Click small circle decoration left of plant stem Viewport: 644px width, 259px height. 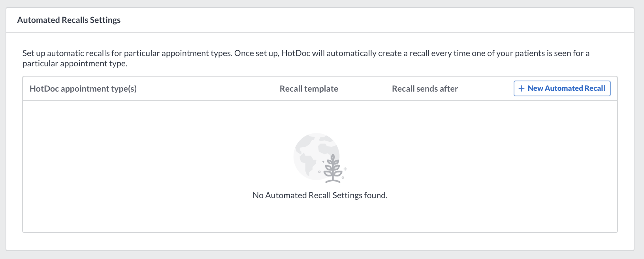(x=319, y=172)
